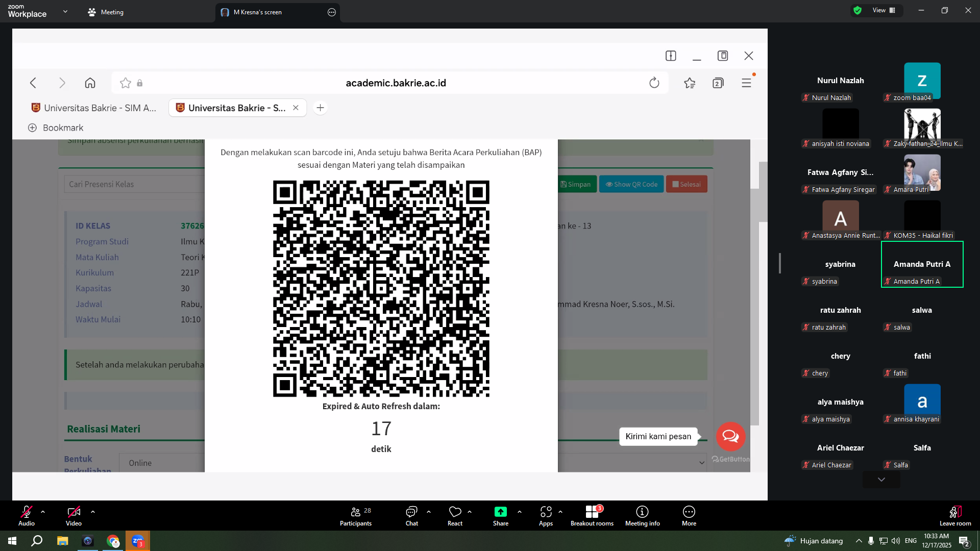This screenshot has height=551, width=980.
Task: Click the React heart icon
Action: [x=455, y=512]
